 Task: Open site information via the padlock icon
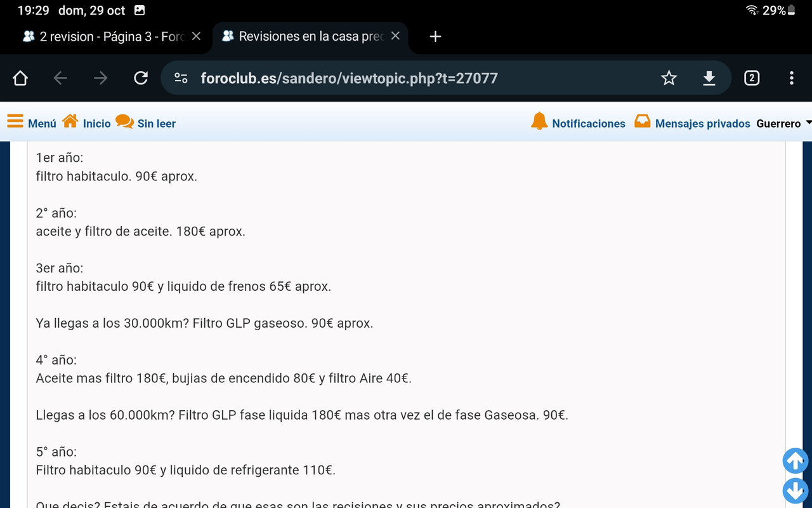pyautogui.click(x=181, y=77)
